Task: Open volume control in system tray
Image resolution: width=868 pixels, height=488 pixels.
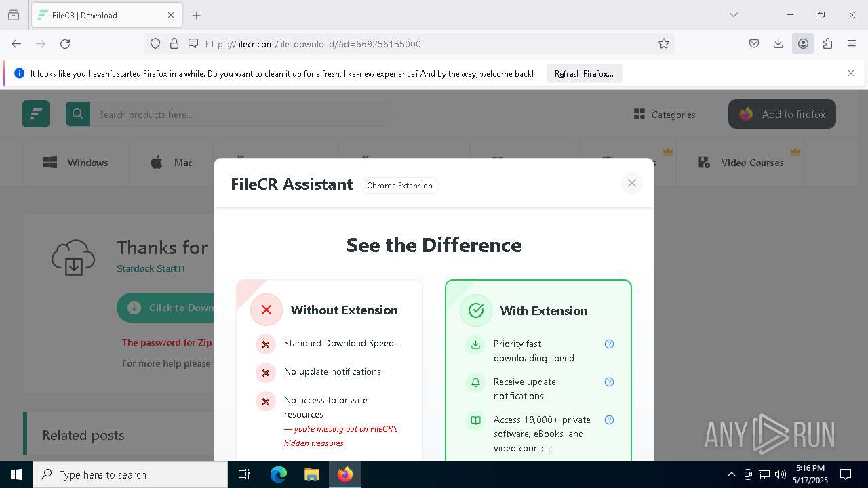Action: (781, 474)
